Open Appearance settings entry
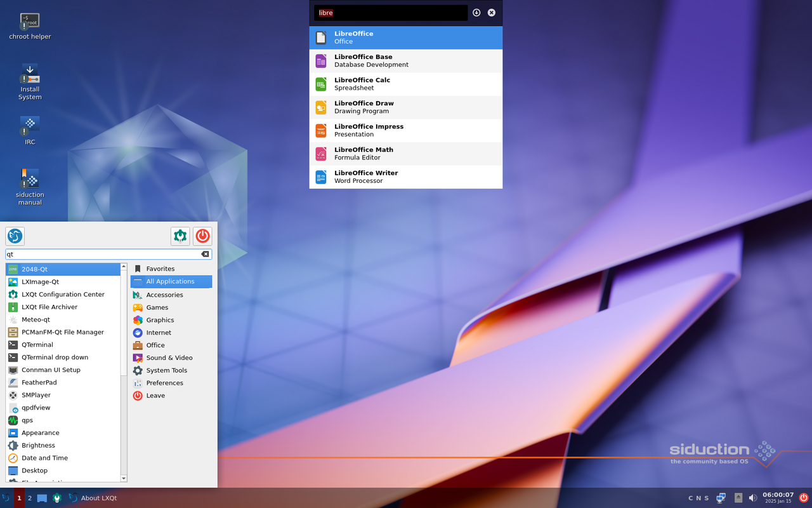The image size is (812, 508). pyautogui.click(x=63, y=433)
